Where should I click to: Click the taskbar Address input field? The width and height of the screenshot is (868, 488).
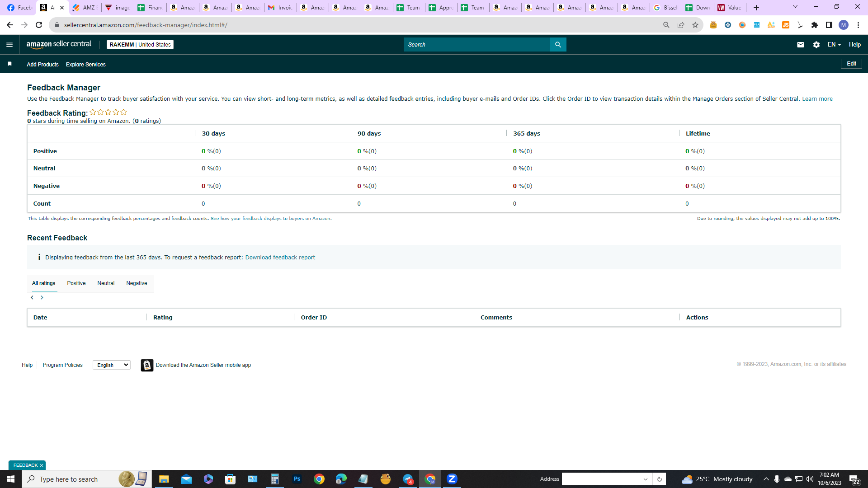601,479
